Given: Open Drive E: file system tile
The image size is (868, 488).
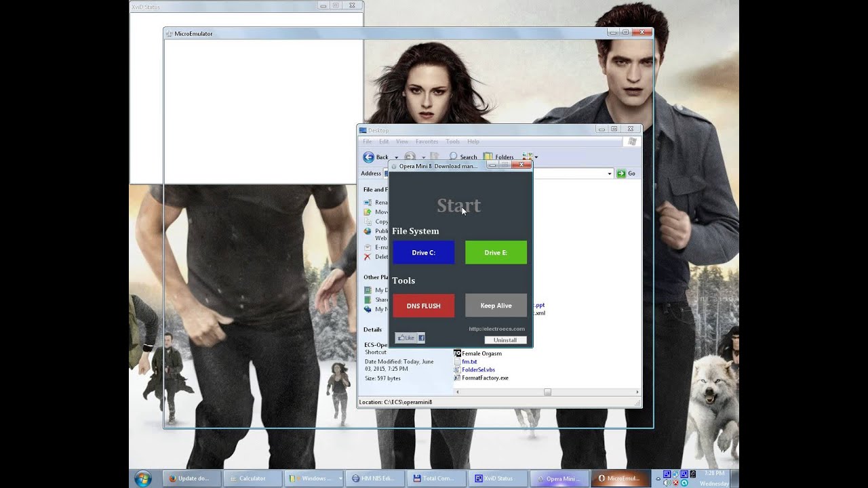Looking at the screenshot, I should click(496, 253).
